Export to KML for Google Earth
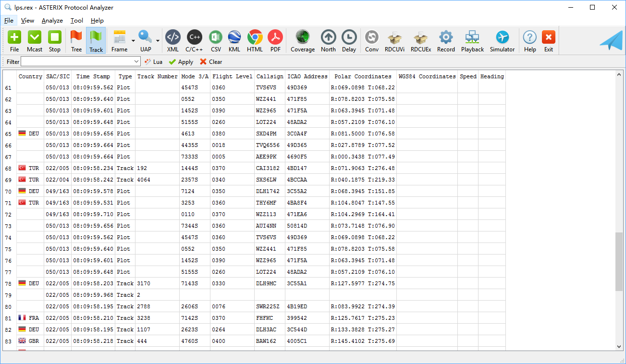Viewport: 626px width, 364px height. click(234, 41)
